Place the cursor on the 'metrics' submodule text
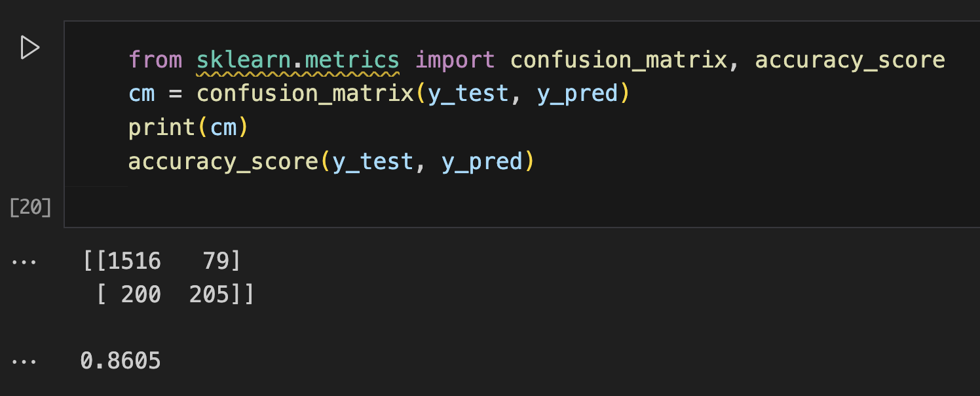 [x=352, y=60]
